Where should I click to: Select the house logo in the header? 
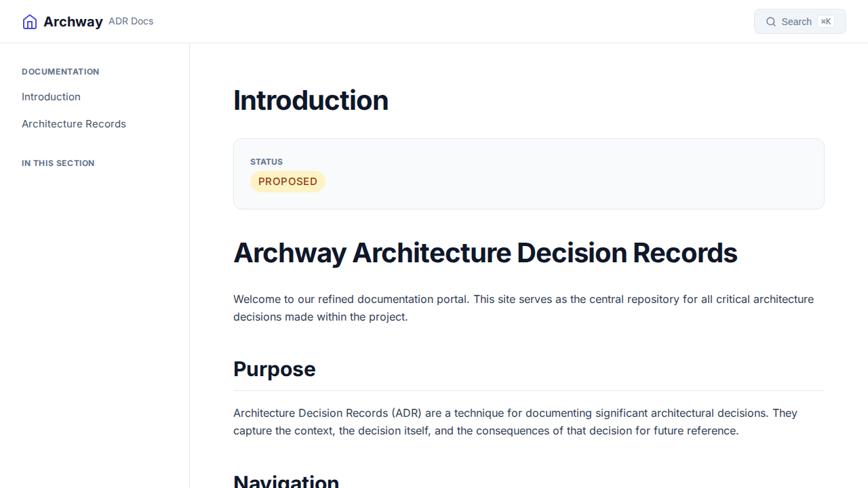point(29,21)
